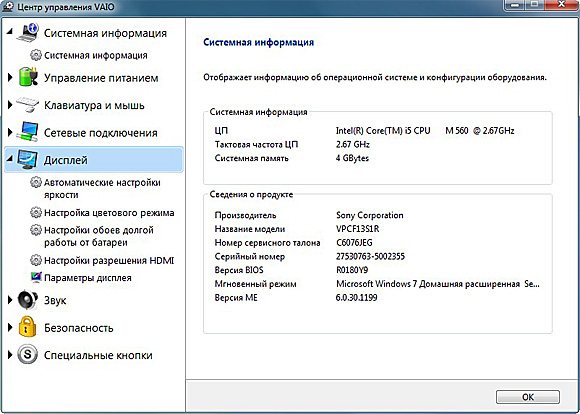Click the serial number value 27530763-5002355
This screenshot has width=580, height=414.
click(x=370, y=256)
